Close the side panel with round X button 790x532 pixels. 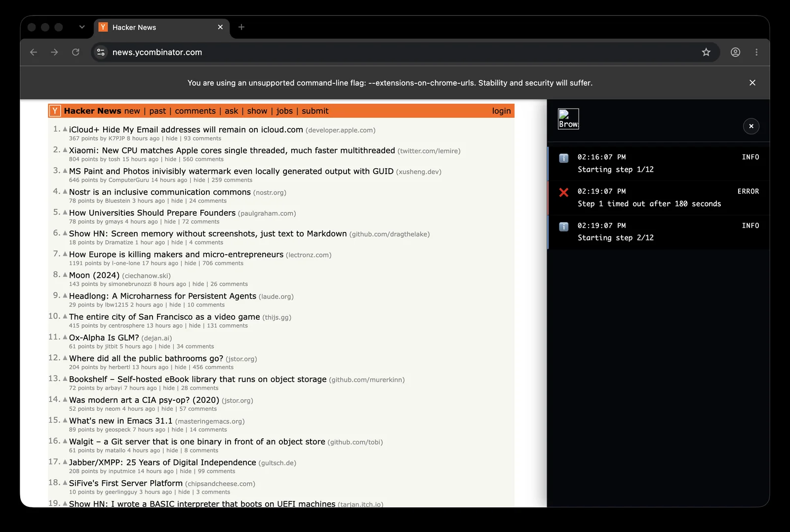pos(751,126)
